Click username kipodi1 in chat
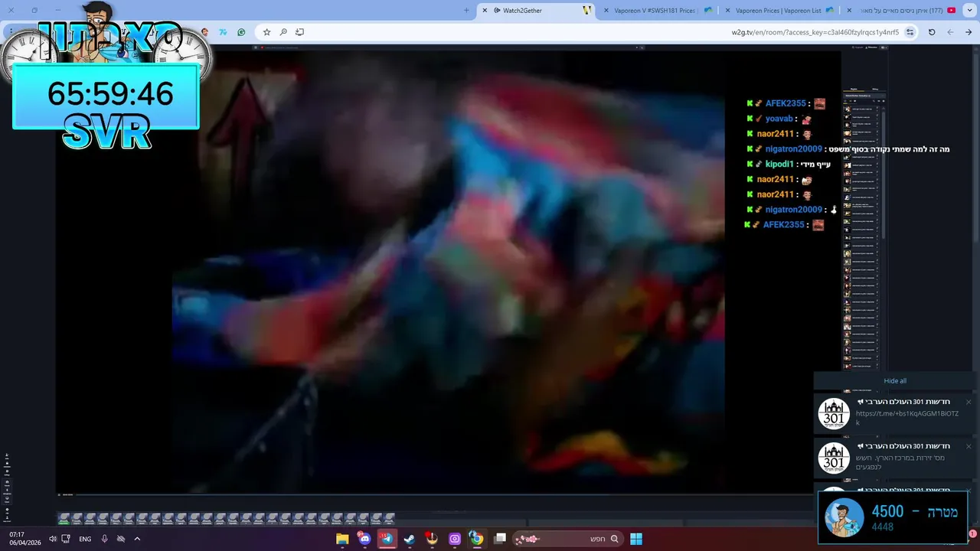Image resolution: width=980 pixels, height=551 pixels. tap(779, 165)
